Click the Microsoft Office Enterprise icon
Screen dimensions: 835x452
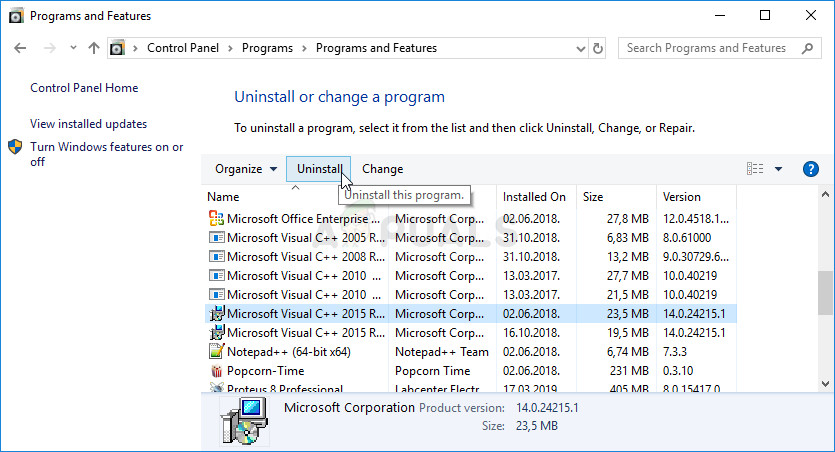click(216, 218)
